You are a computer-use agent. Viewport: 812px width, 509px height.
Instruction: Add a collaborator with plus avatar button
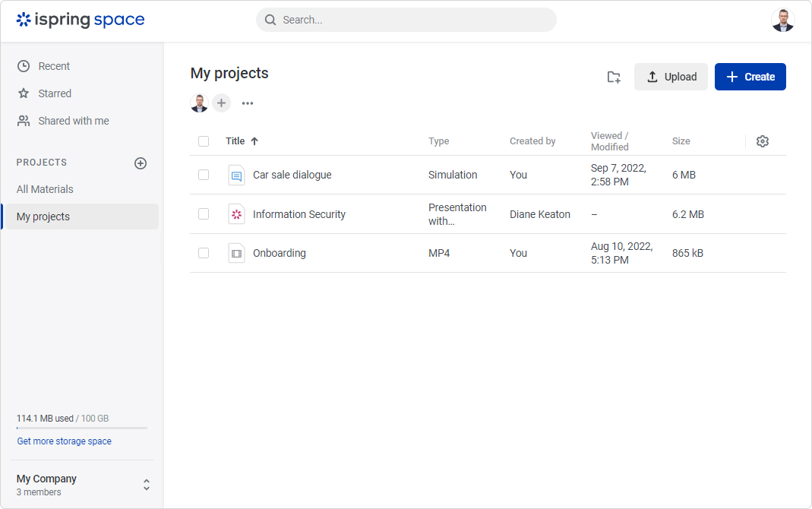[x=221, y=103]
